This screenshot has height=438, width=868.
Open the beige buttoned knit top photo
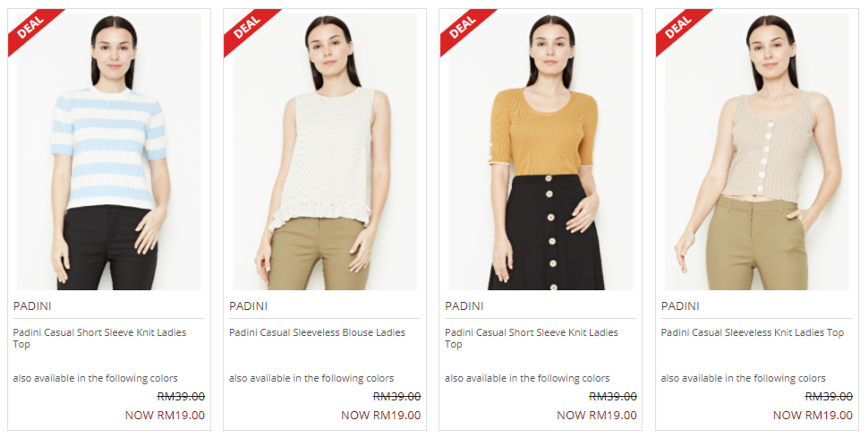[757, 151]
